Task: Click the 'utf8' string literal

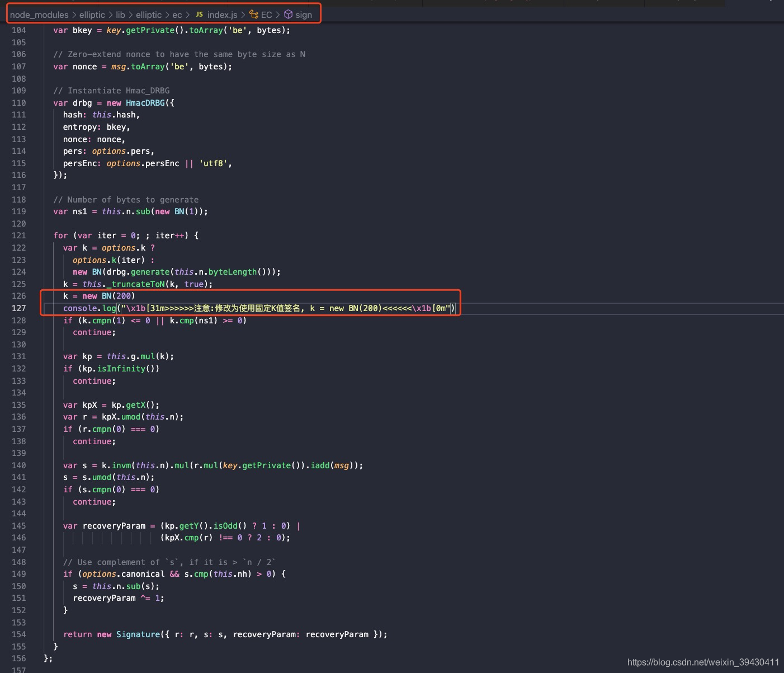Action: point(213,163)
